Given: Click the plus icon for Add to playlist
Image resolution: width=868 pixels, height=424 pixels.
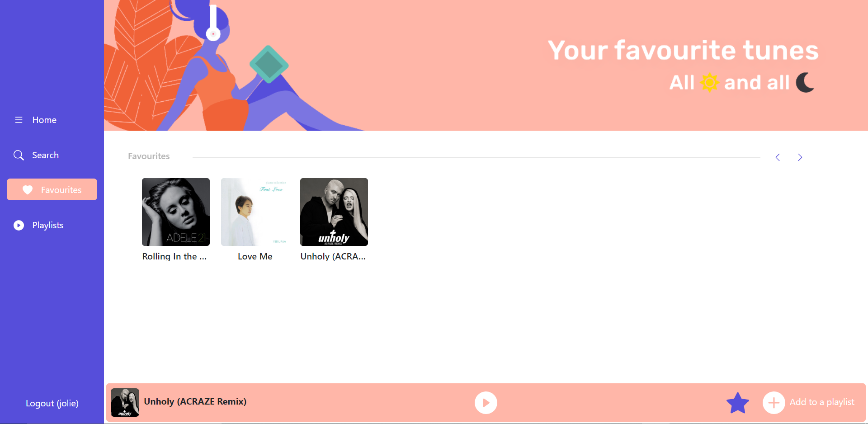Looking at the screenshot, I should pos(774,402).
